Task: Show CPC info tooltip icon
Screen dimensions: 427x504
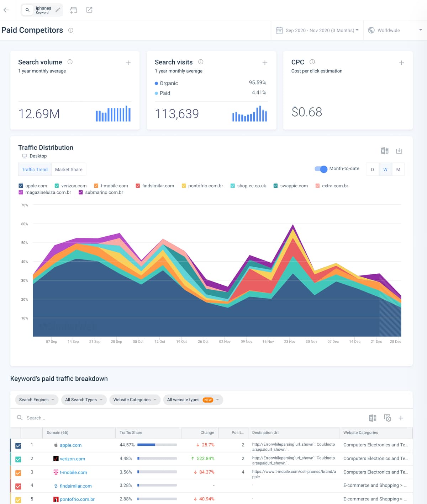Action: pyautogui.click(x=312, y=62)
